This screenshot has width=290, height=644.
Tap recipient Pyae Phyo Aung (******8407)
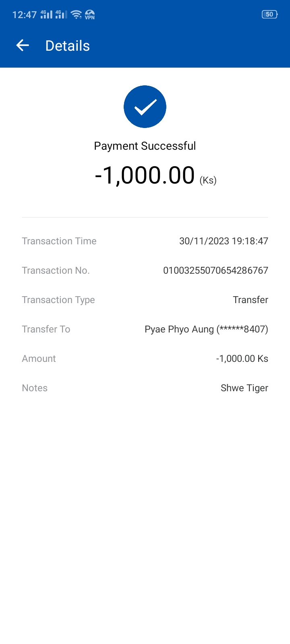[206, 329]
